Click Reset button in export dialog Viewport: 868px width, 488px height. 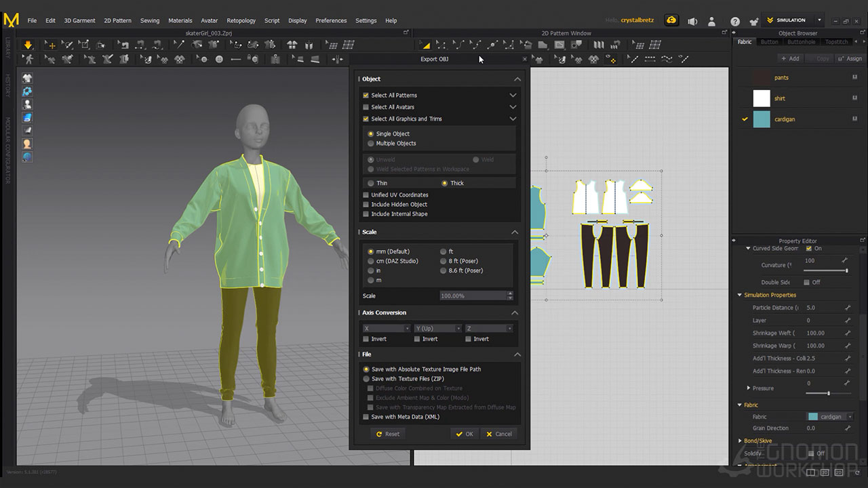coord(387,434)
